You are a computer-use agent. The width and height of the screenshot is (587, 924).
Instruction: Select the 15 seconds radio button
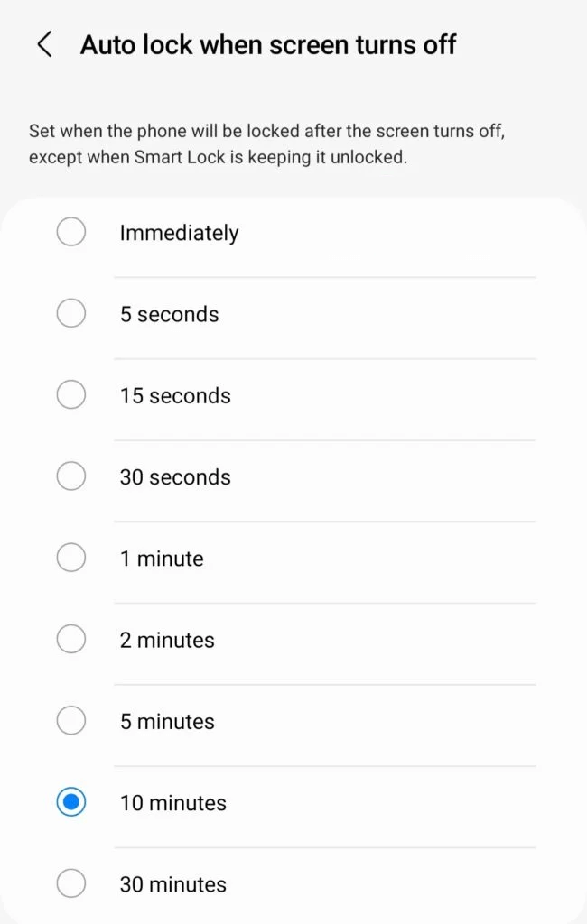coord(71,394)
